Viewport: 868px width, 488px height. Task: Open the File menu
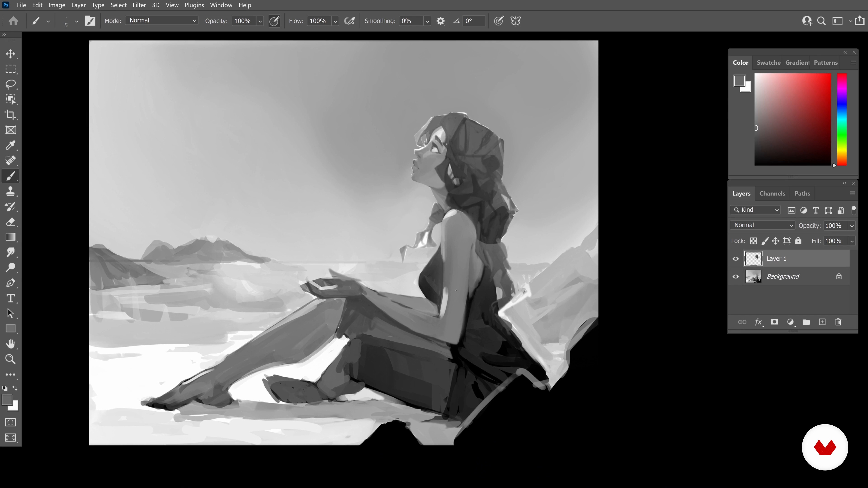(21, 5)
